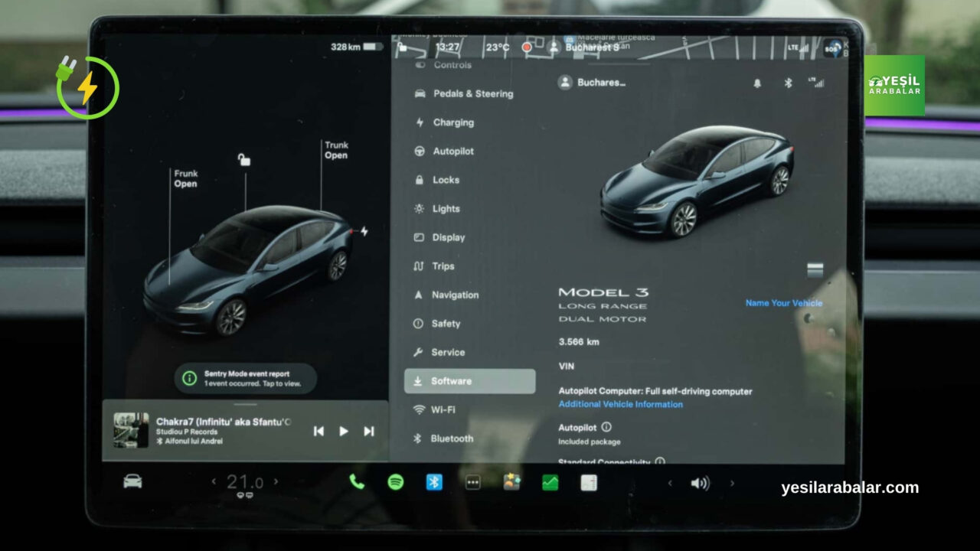Open the Autopilot info circle icon
The image size is (980, 551).
606,427
